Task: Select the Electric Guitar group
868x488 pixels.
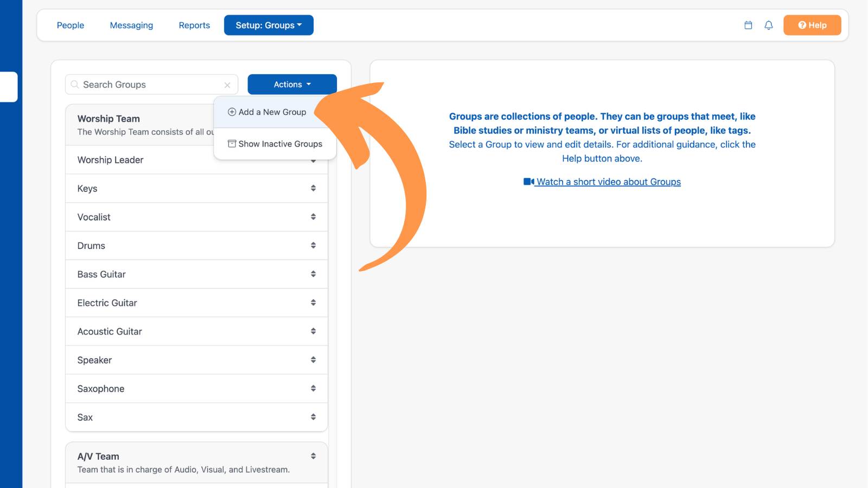Action: 196,303
